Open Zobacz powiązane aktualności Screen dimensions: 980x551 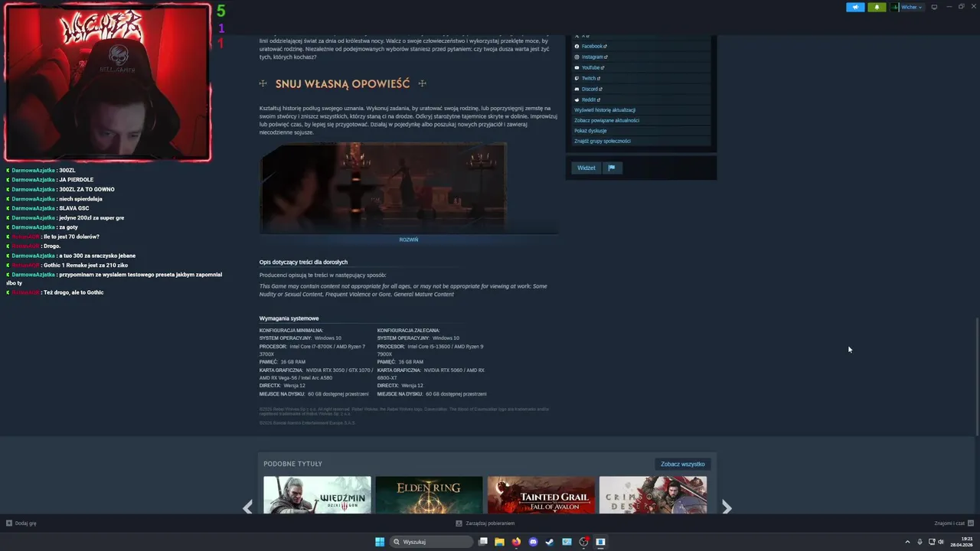(x=606, y=120)
